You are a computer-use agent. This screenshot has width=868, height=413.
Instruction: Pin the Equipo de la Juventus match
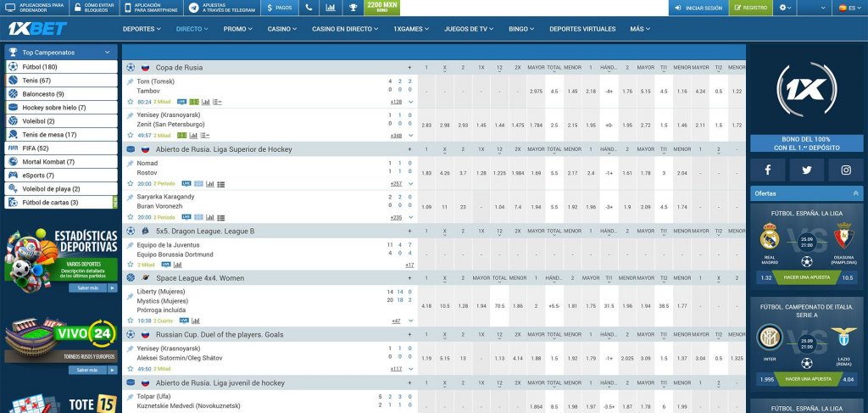click(130, 246)
